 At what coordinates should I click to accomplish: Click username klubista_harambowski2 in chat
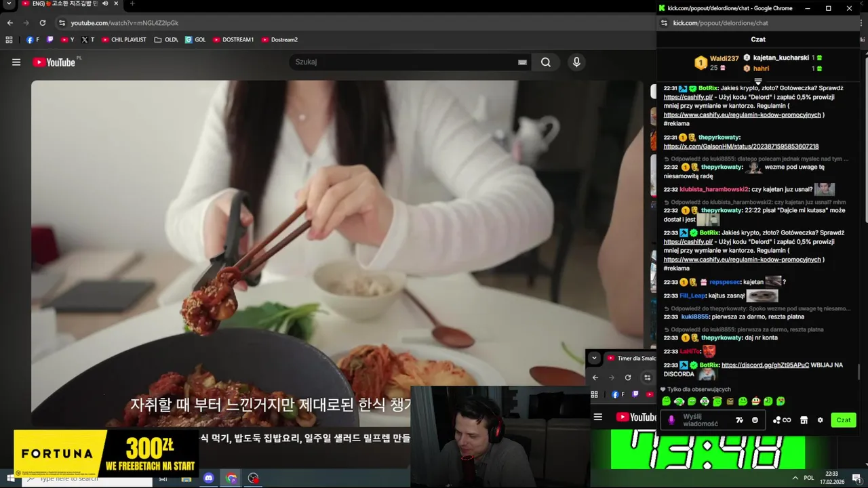pyautogui.click(x=713, y=190)
